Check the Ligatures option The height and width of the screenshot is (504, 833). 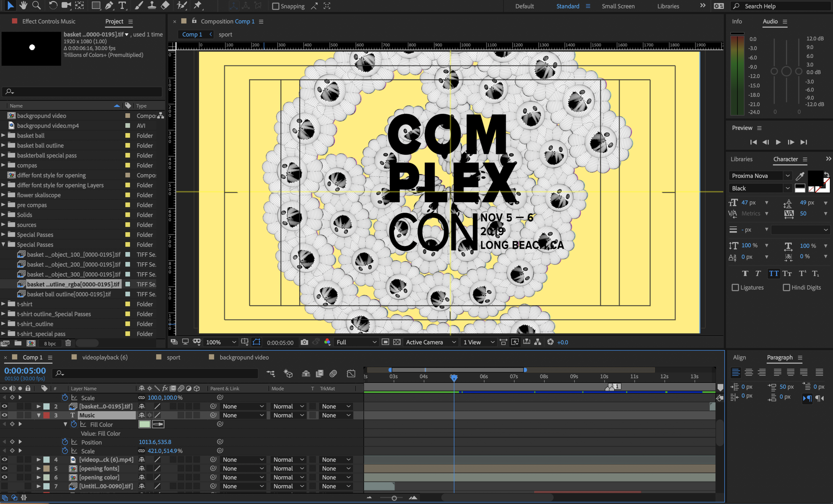tap(735, 288)
